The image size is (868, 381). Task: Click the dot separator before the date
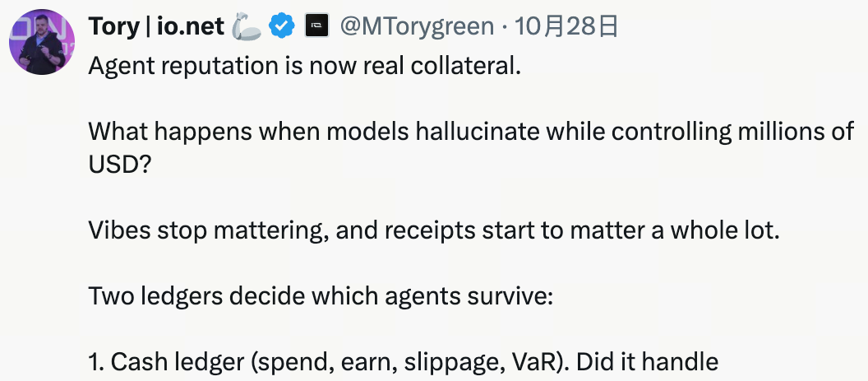point(504,27)
